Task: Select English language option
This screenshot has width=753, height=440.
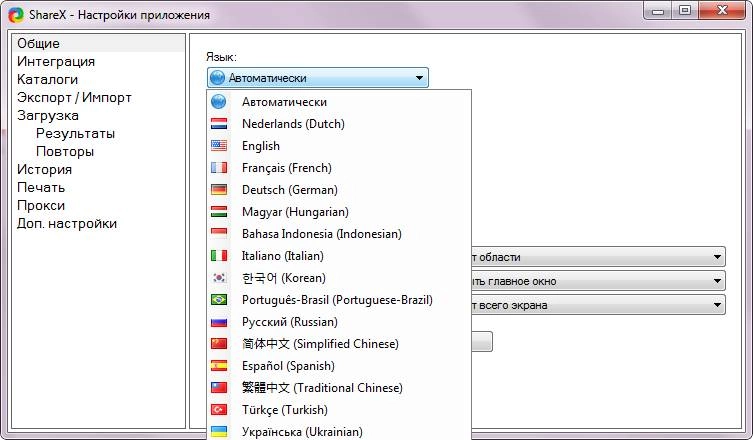Action: click(339, 146)
